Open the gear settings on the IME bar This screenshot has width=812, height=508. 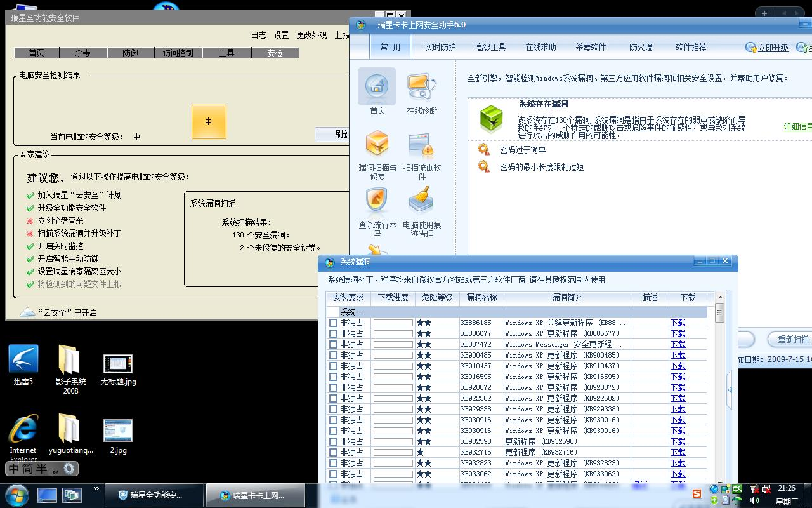69,469
